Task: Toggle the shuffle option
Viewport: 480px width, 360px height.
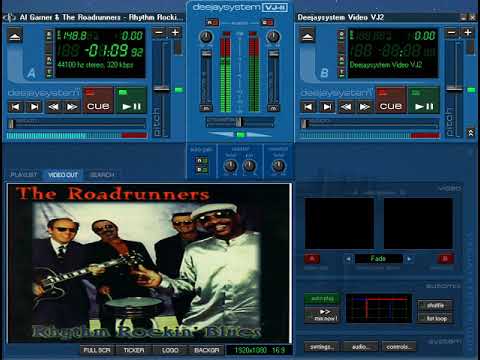Action: pos(435,305)
